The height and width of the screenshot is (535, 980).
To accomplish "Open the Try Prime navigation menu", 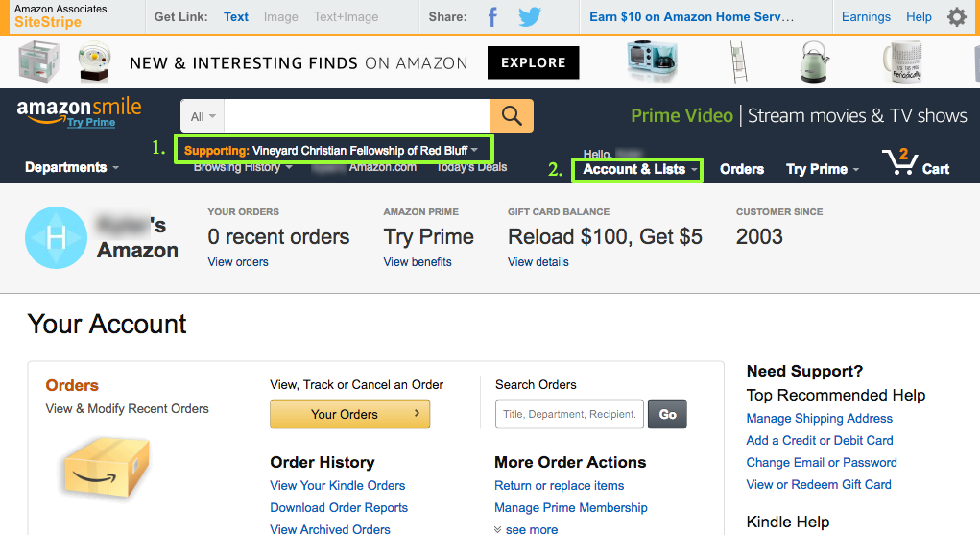I will click(823, 169).
